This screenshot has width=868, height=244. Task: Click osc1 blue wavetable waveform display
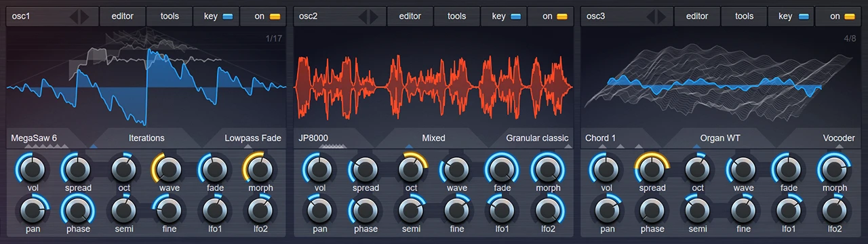tap(146, 77)
